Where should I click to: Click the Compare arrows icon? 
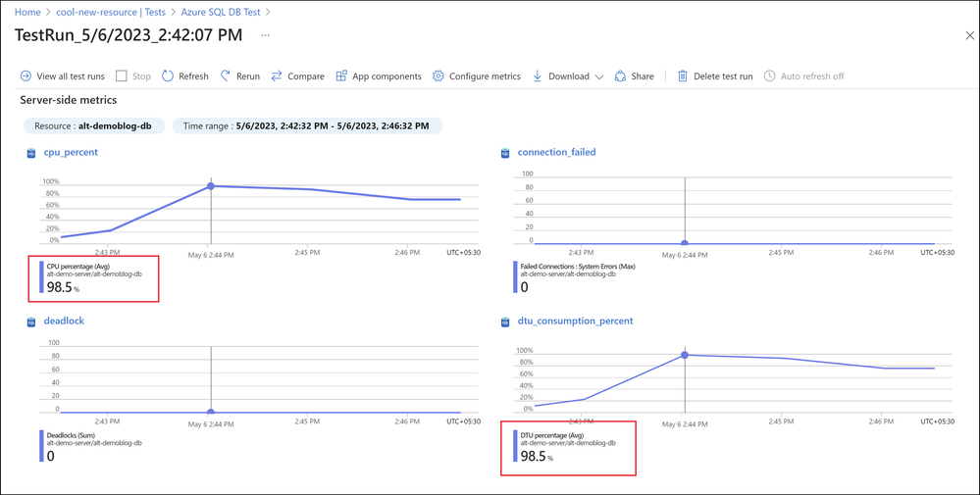coord(277,76)
